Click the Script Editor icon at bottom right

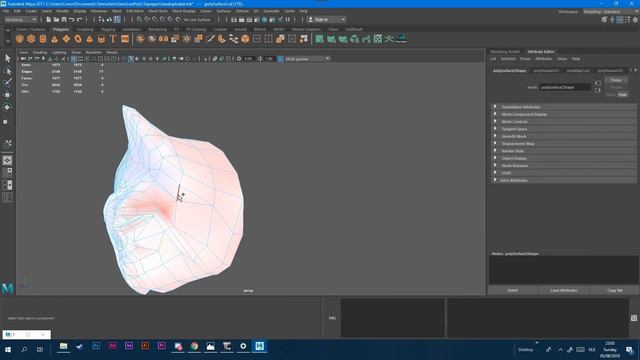[x=634, y=318]
